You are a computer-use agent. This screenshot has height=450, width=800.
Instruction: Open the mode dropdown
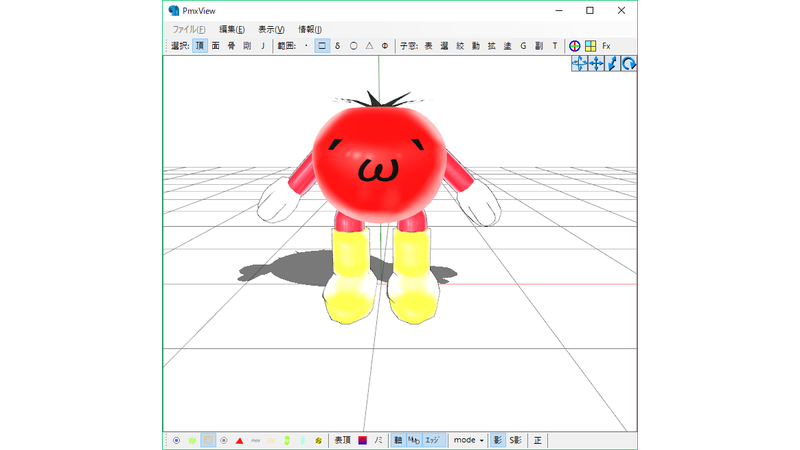(x=468, y=440)
